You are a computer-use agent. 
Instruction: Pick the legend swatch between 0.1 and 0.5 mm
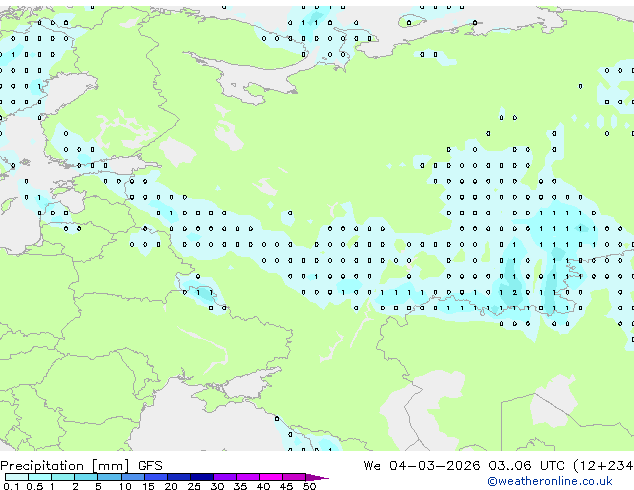click(x=17, y=477)
